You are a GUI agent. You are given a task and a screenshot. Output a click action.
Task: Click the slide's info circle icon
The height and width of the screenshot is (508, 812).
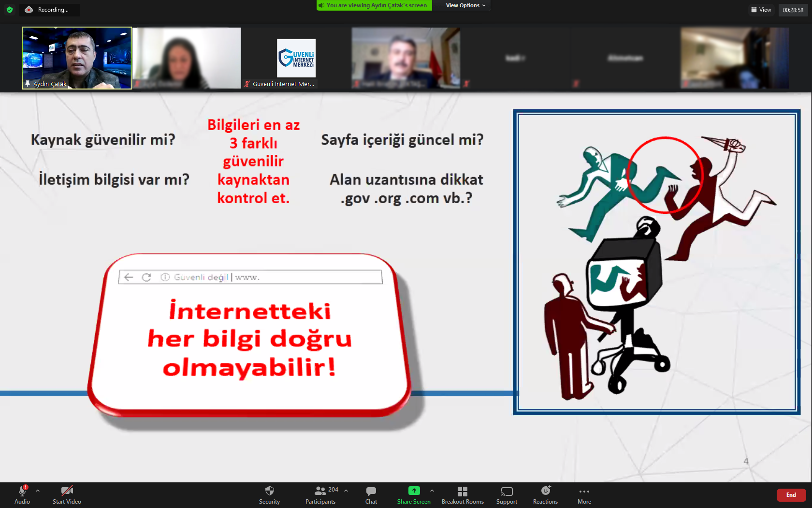tap(165, 277)
